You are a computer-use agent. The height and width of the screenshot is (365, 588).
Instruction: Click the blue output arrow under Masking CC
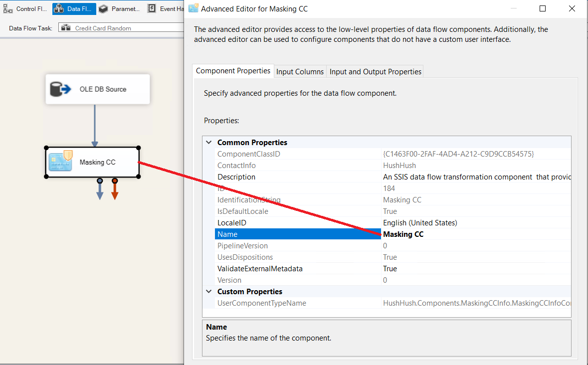pos(100,190)
